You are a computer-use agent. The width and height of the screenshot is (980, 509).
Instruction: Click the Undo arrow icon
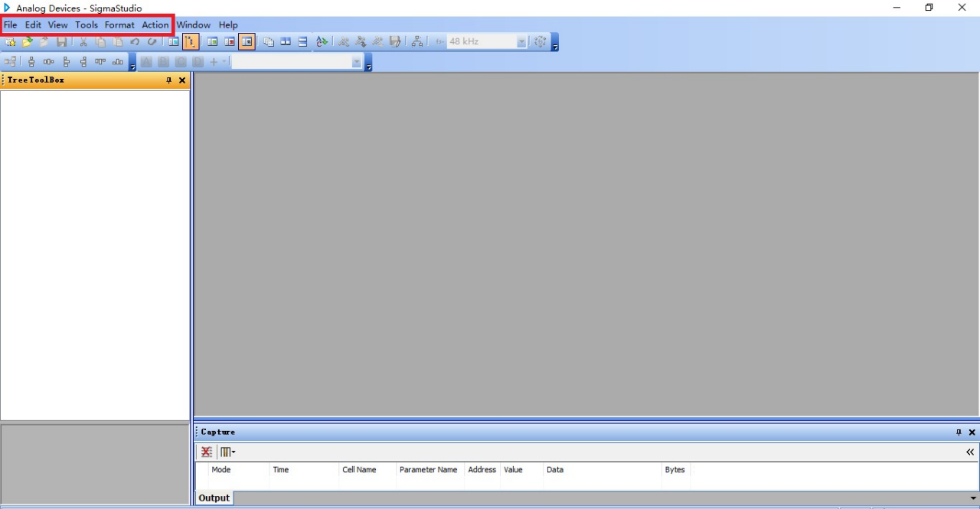click(x=135, y=42)
